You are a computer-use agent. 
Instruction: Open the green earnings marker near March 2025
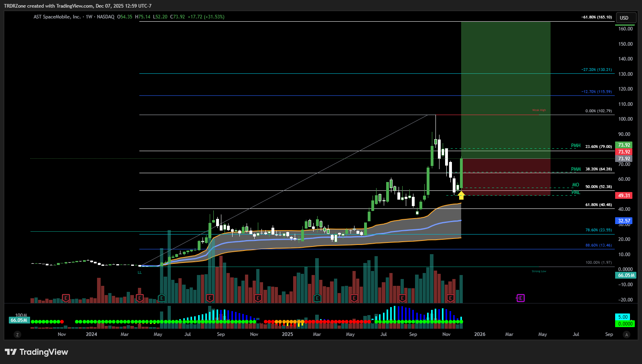point(317,298)
